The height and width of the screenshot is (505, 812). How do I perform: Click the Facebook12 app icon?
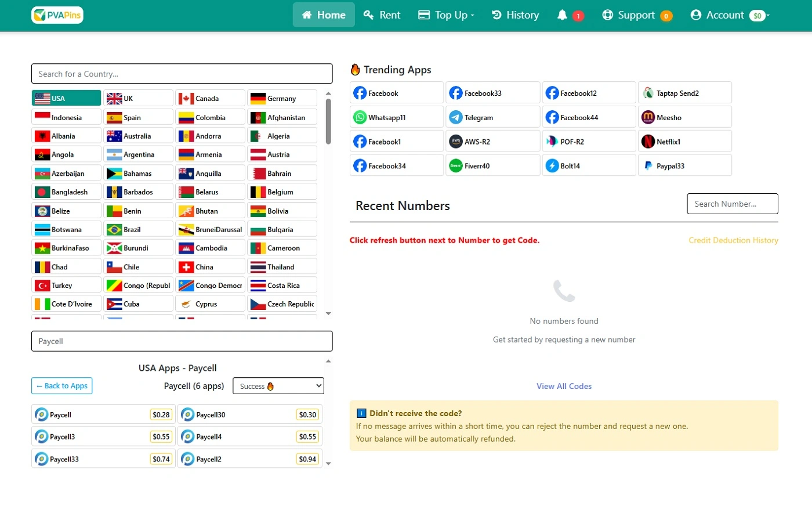tap(552, 93)
